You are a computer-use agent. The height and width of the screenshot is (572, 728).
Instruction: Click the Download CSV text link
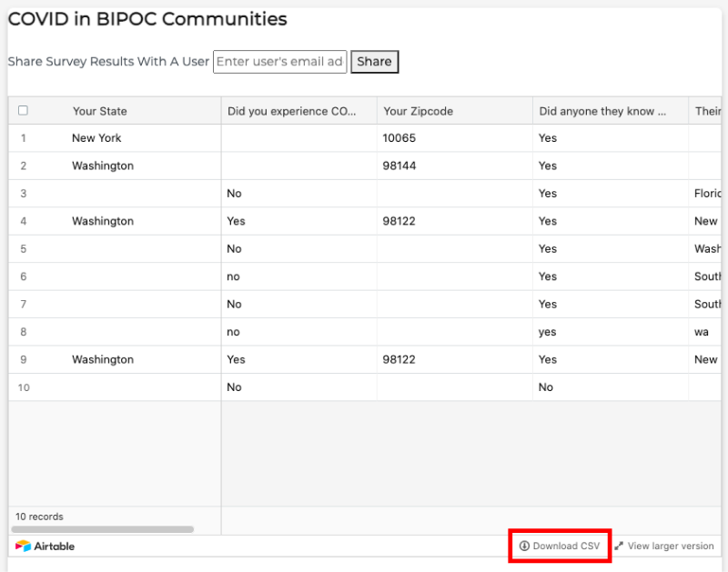click(x=566, y=546)
